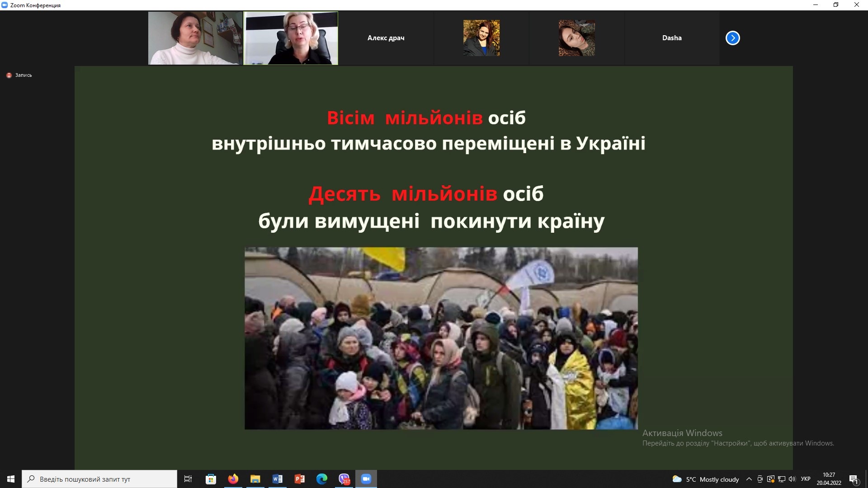Screen dimensions: 868x488
Task: Open File Explorer from taskbar
Action: coord(255,479)
